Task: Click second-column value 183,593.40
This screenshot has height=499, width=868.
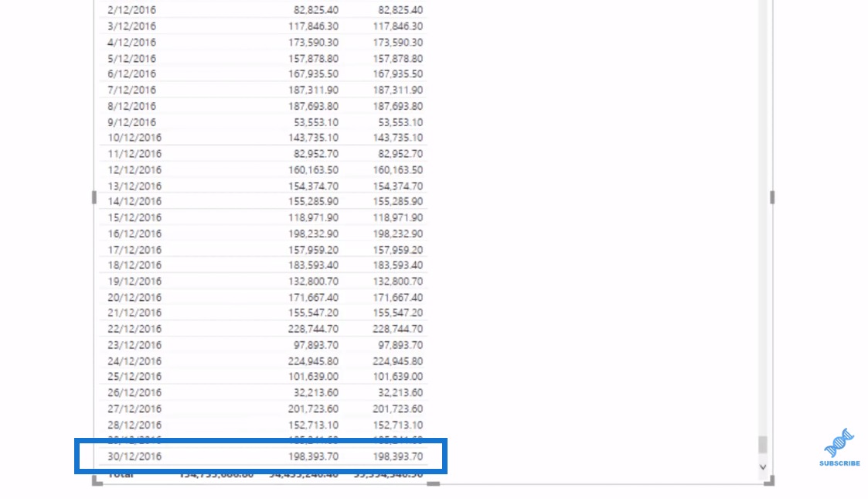Action: pos(397,265)
